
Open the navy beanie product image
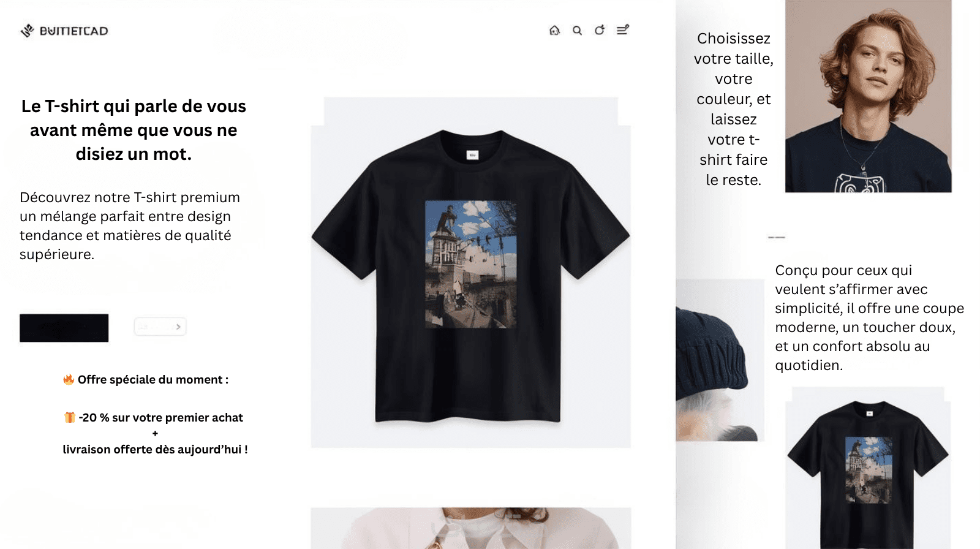[x=720, y=360]
